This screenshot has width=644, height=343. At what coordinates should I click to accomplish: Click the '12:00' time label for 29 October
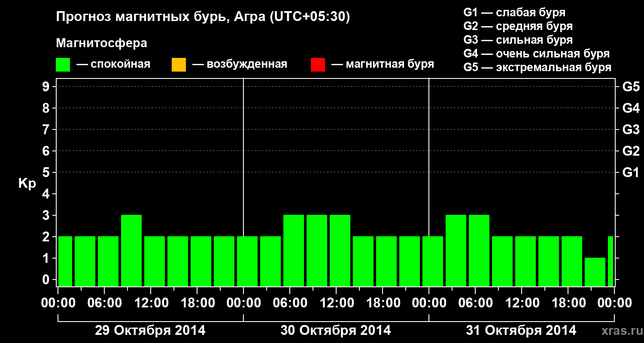click(151, 303)
